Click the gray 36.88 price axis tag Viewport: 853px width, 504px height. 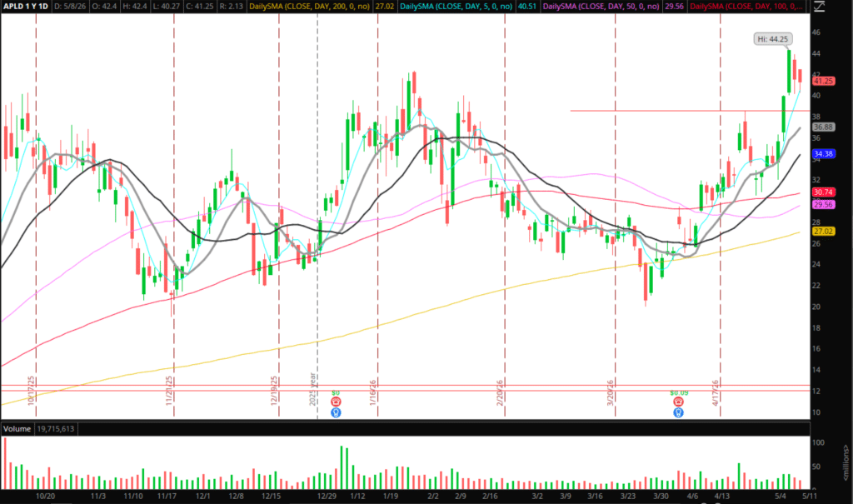[x=823, y=127]
